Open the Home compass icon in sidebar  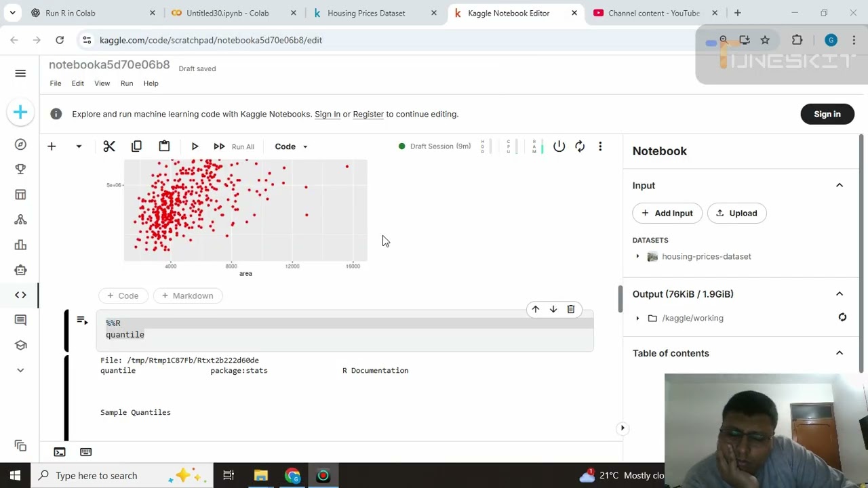(x=20, y=144)
